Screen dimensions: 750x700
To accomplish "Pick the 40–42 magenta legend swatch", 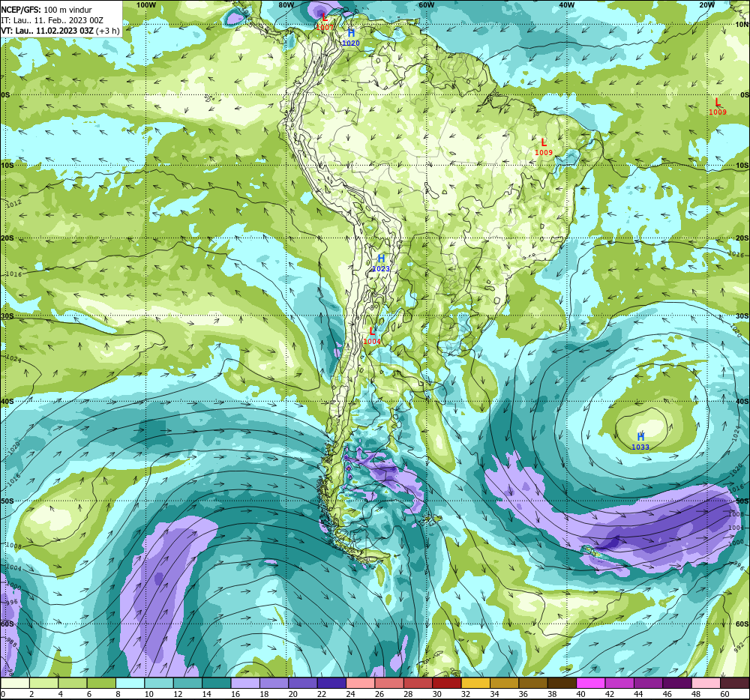I will coord(591,683).
